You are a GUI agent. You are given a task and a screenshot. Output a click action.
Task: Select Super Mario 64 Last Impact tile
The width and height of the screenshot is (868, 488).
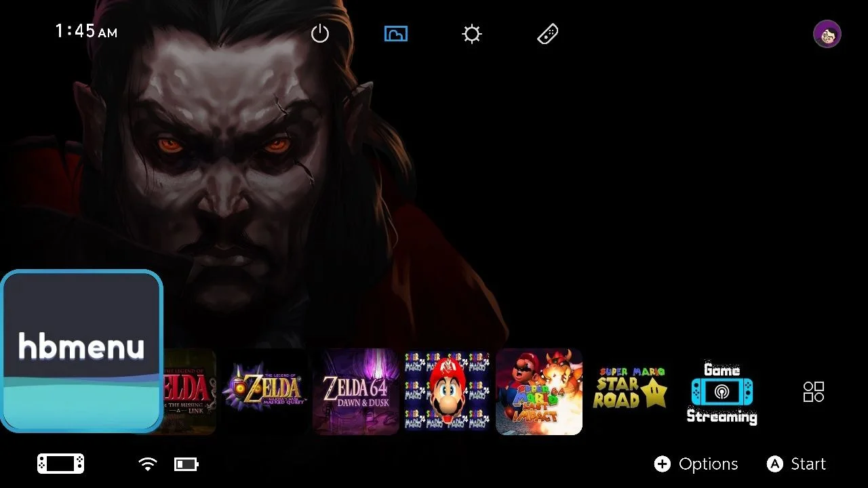pyautogui.click(x=539, y=392)
